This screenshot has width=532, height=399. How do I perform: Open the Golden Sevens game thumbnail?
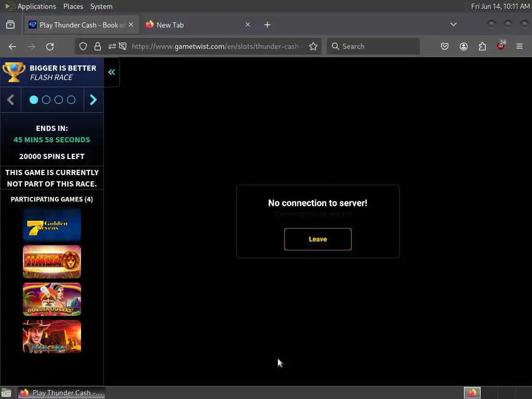coord(52,224)
